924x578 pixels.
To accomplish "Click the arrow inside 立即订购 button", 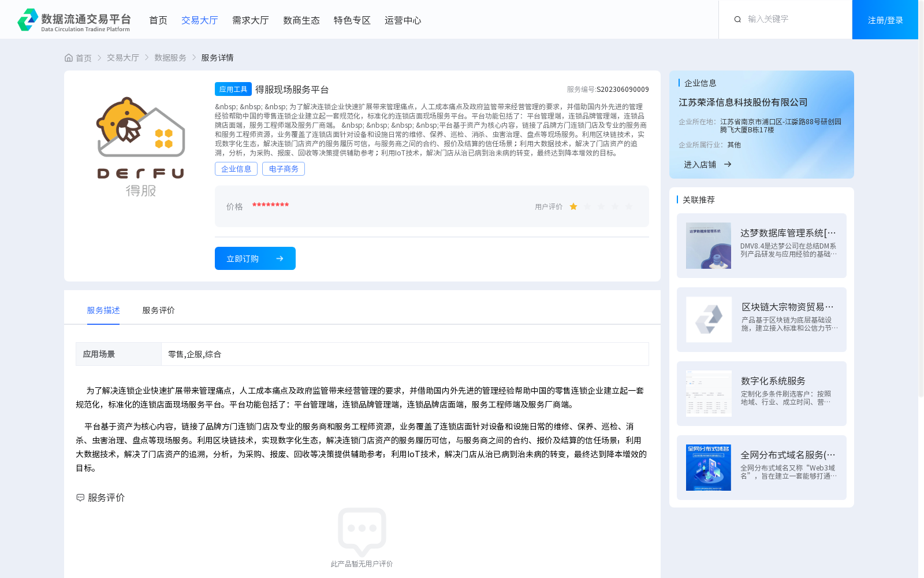I will (280, 258).
